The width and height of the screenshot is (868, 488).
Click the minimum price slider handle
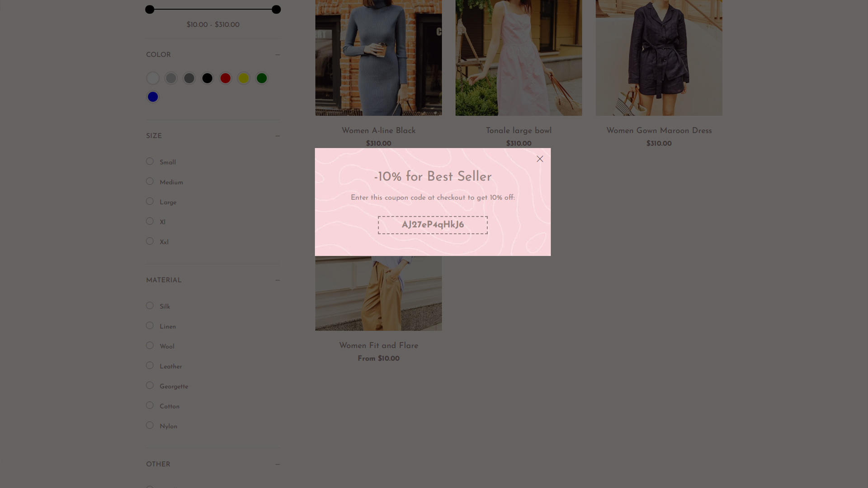[x=150, y=9]
